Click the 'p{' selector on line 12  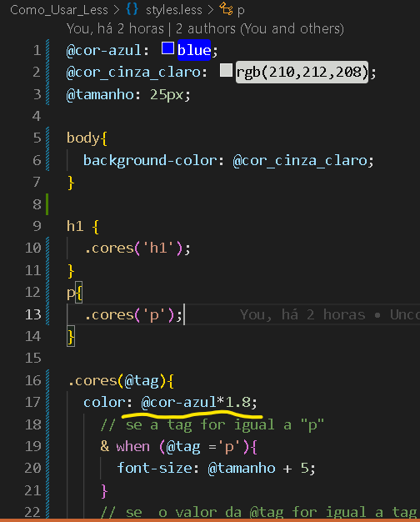pos(74,293)
